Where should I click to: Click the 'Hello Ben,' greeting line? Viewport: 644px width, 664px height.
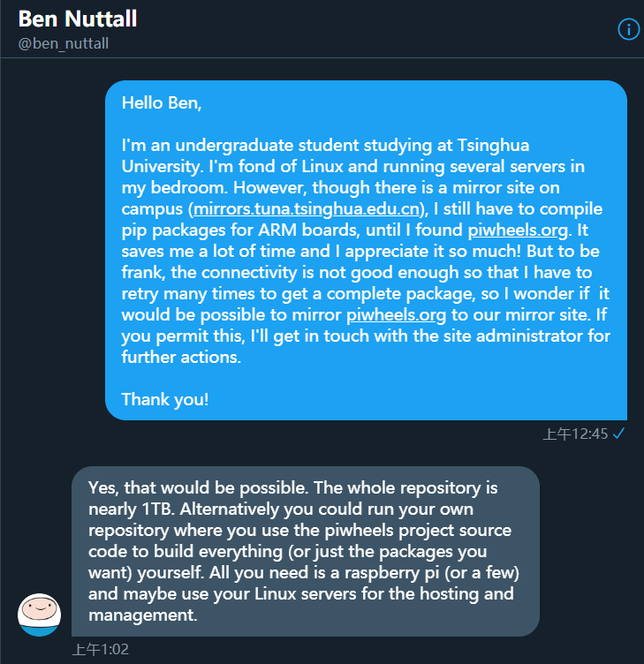click(162, 103)
